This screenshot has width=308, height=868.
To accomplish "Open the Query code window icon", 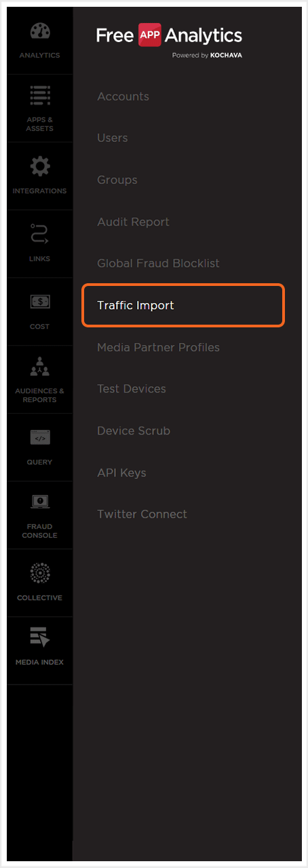I will point(39,438).
